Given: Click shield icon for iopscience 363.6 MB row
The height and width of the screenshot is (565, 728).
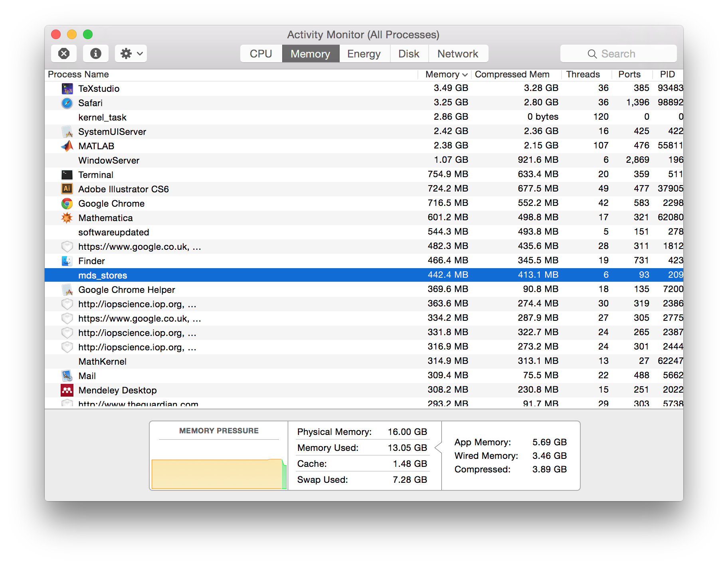Looking at the screenshot, I should (x=67, y=304).
